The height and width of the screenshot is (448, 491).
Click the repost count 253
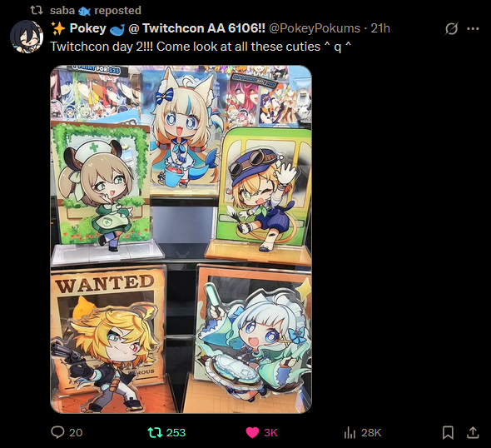pos(176,433)
